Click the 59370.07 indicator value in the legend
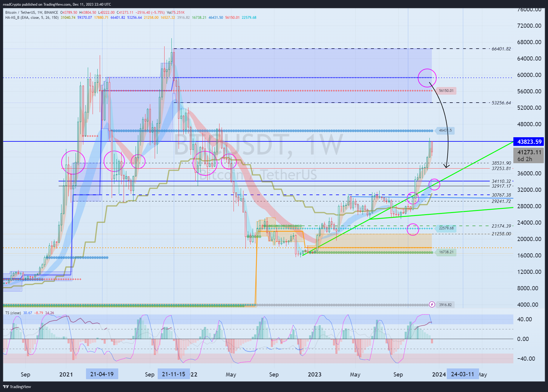The image size is (548, 392). pyautogui.click(x=85, y=18)
